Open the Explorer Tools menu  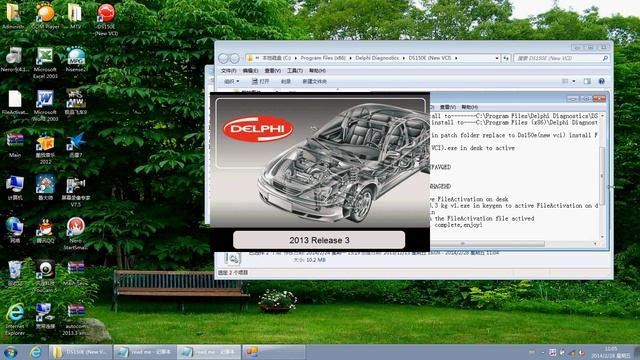click(295, 71)
